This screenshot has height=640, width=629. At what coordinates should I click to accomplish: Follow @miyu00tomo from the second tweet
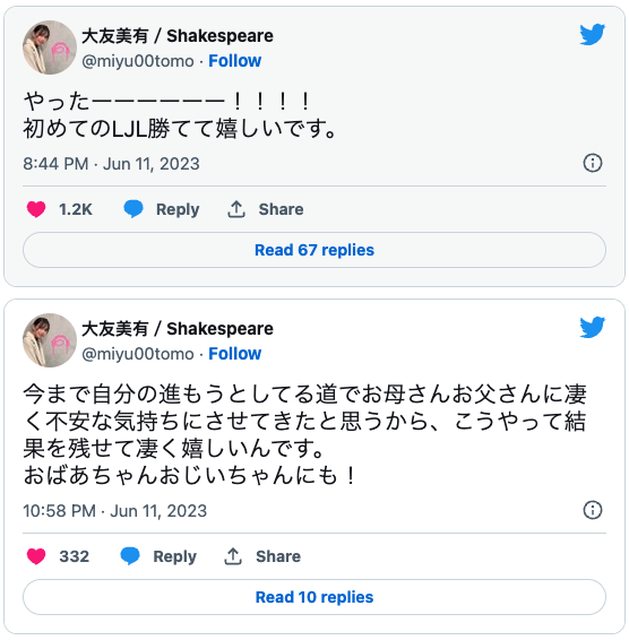point(234,354)
